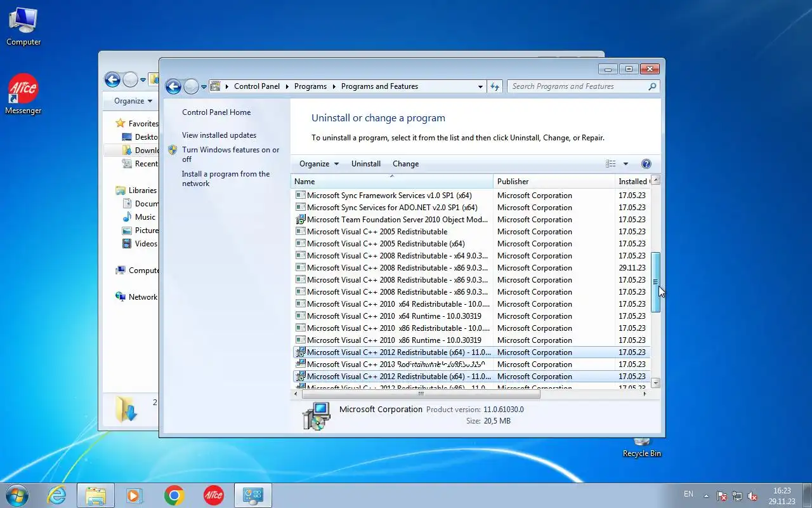Image resolution: width=812 pixels, height=508 pixels.
Task: Click the Programs breadcrumb
Action: click(x=310, y=86)
